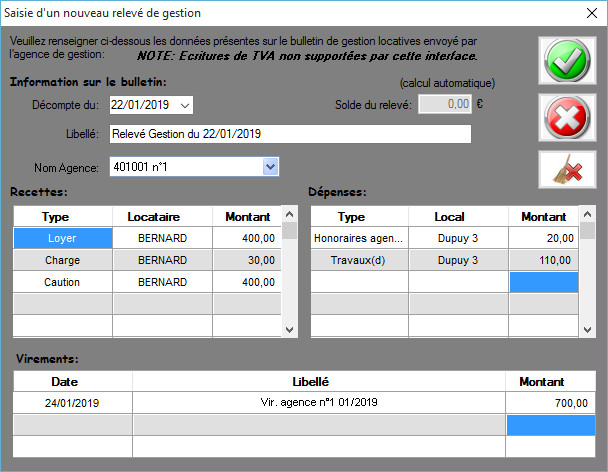Select the Vir. agence n°1 01/2019 label cell
This screenshot has width=608, height=472.
tap(318, 402)
